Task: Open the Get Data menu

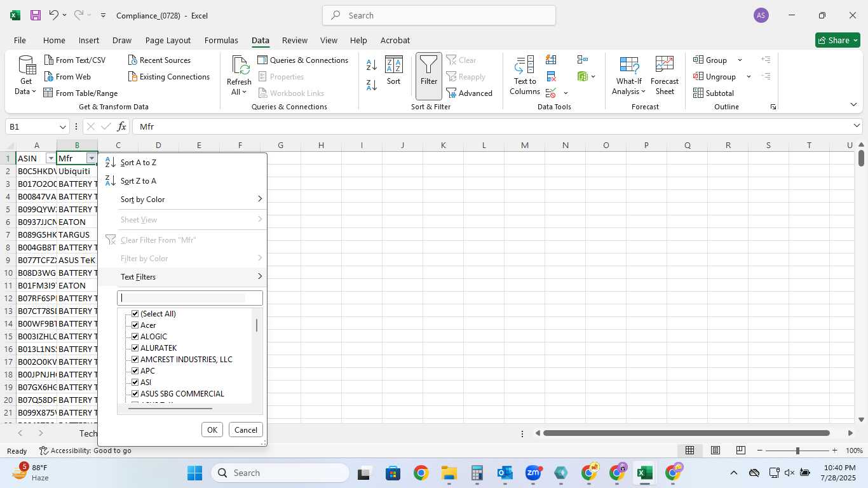Action: click(x=26, y=76)
